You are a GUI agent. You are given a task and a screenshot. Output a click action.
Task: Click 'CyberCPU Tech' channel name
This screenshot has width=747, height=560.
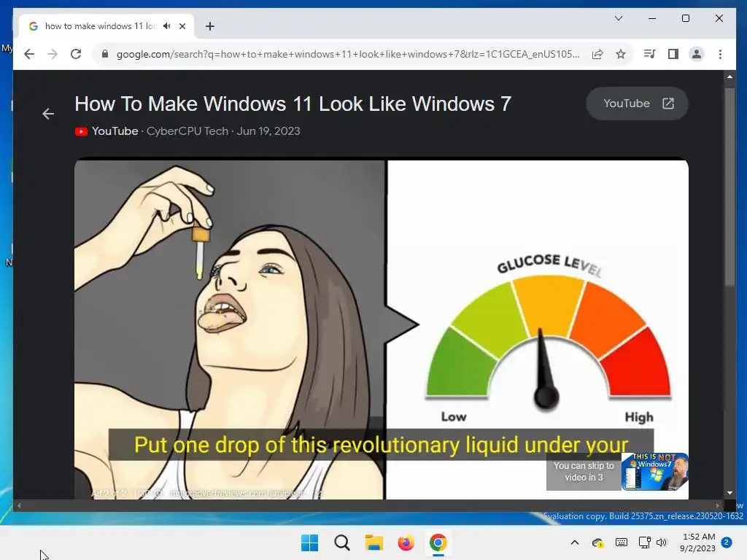[x=187, y=131]
